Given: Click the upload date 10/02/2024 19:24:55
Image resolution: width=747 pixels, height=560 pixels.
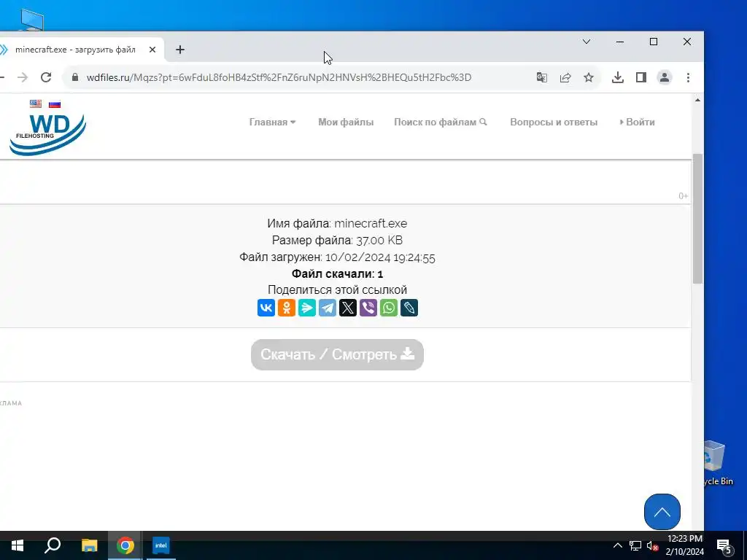Looking at the screenshot, I should [x=380, y=257].
